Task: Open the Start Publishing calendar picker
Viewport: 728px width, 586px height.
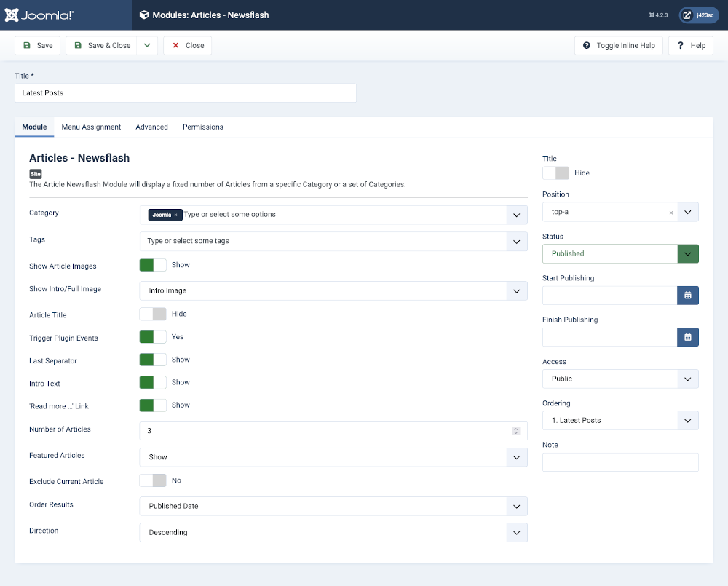Action: tap(687, 295)
